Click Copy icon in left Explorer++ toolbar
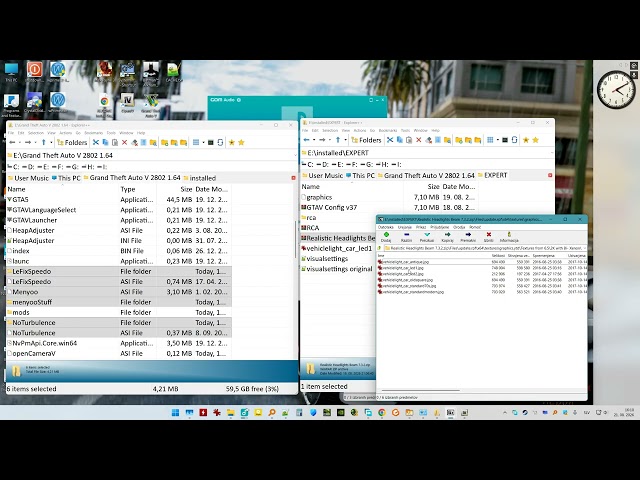The height and width of the screenshot is (480, 640). (105, 142)
